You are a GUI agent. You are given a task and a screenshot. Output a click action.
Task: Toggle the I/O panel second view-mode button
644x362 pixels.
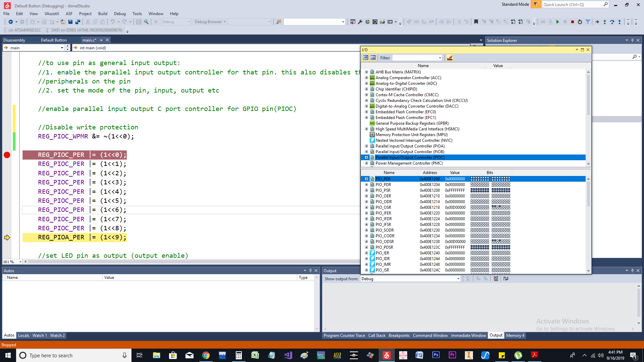click(373, 58)
